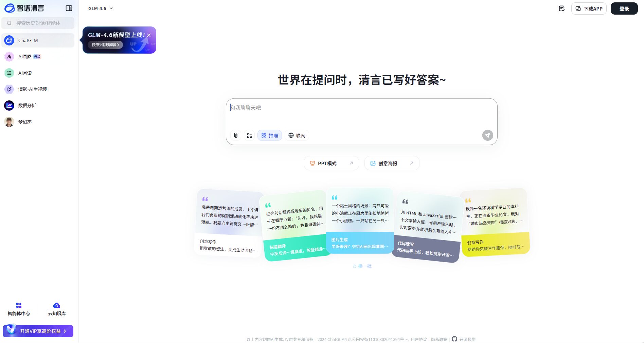Expand 开通VIP享高阶权益 banner arrow

click(x=65, y=331)
